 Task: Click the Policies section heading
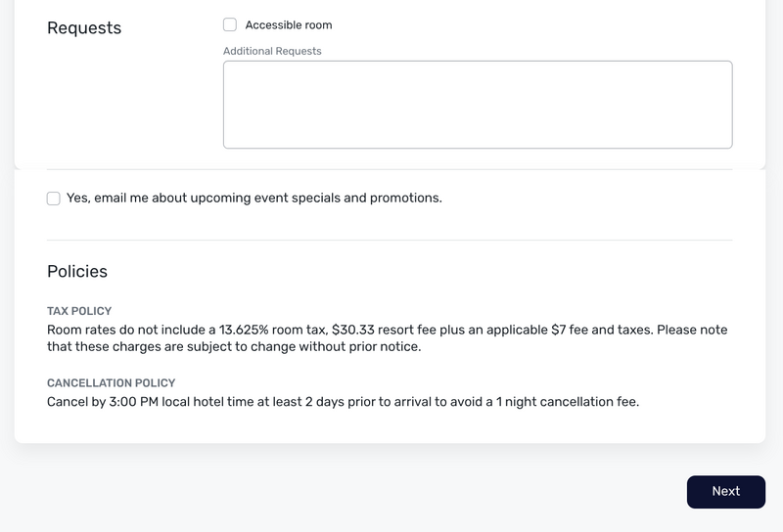[77, 271]
